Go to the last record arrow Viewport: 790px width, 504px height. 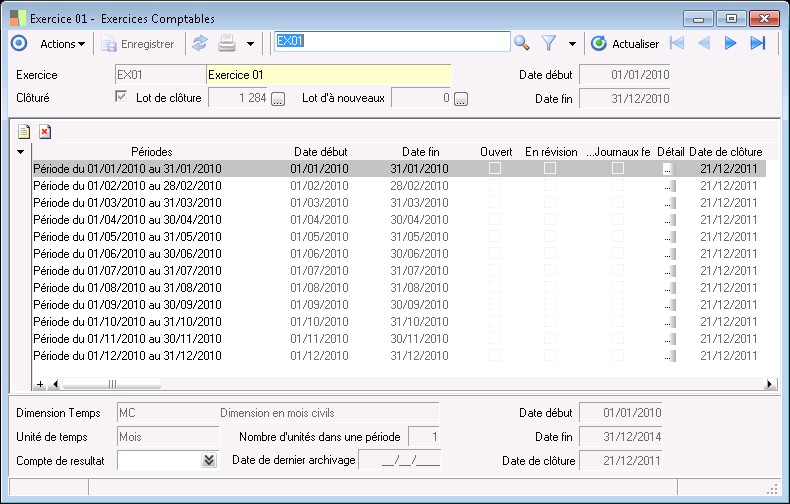[x=757, y=43]
